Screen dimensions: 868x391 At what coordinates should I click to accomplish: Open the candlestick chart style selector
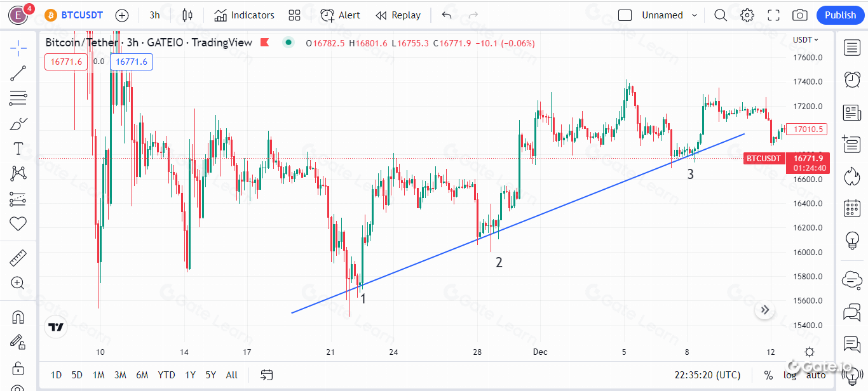click(x=187, y=15)
